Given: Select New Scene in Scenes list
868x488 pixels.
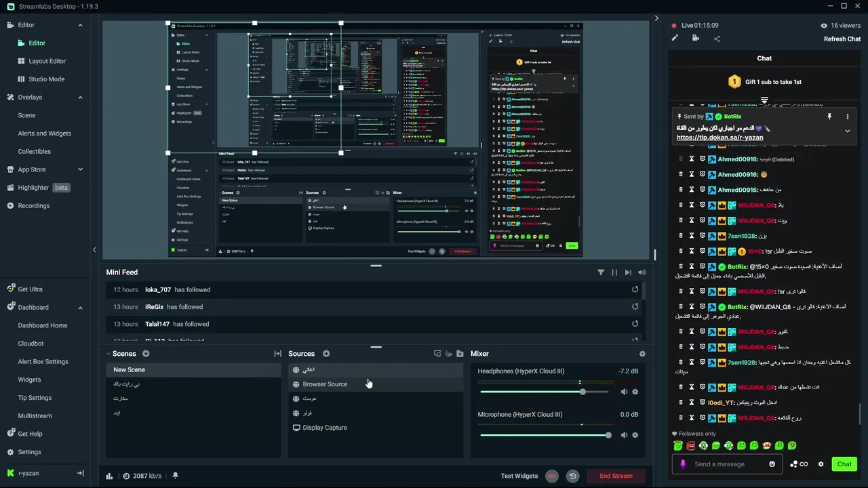Looking at the screenshot, I should tap(193, 370).
